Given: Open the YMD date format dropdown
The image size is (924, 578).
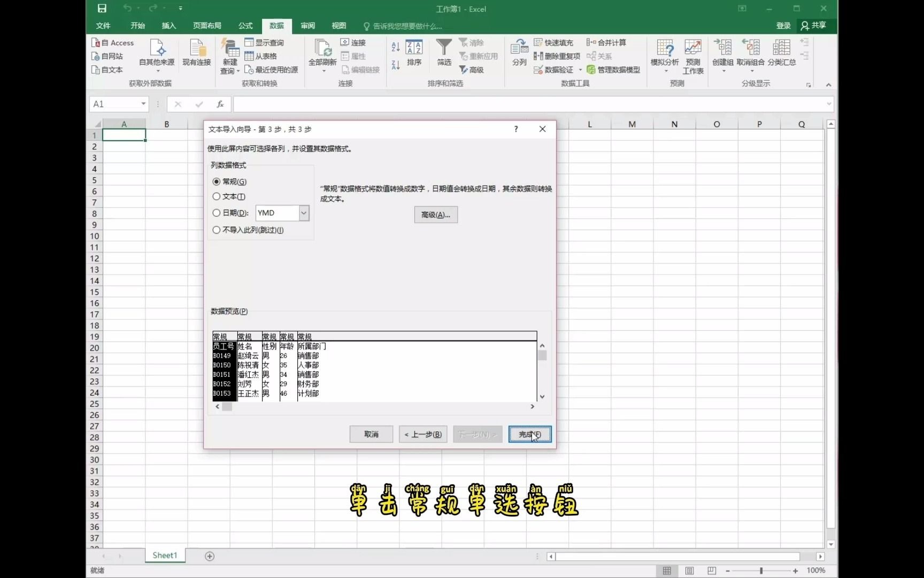Looking at the screenshot, I should (x=304, y=213).
